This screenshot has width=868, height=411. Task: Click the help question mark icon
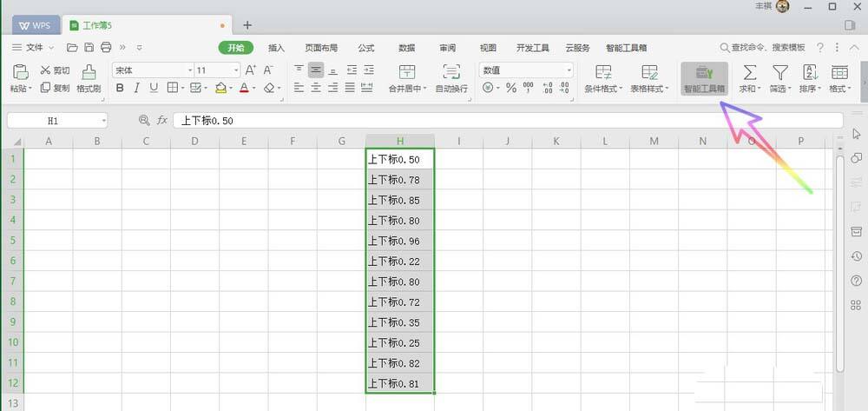pos(820,48)
